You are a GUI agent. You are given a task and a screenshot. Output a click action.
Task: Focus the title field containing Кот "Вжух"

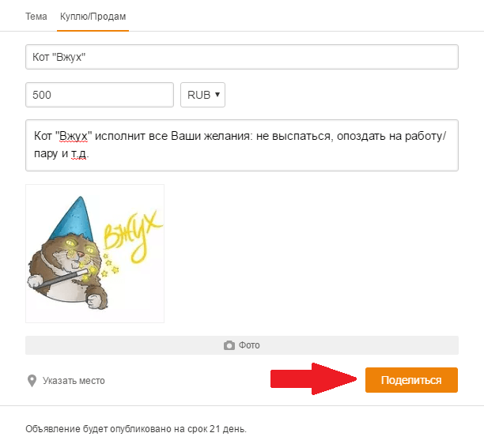(x=242, y=57)
